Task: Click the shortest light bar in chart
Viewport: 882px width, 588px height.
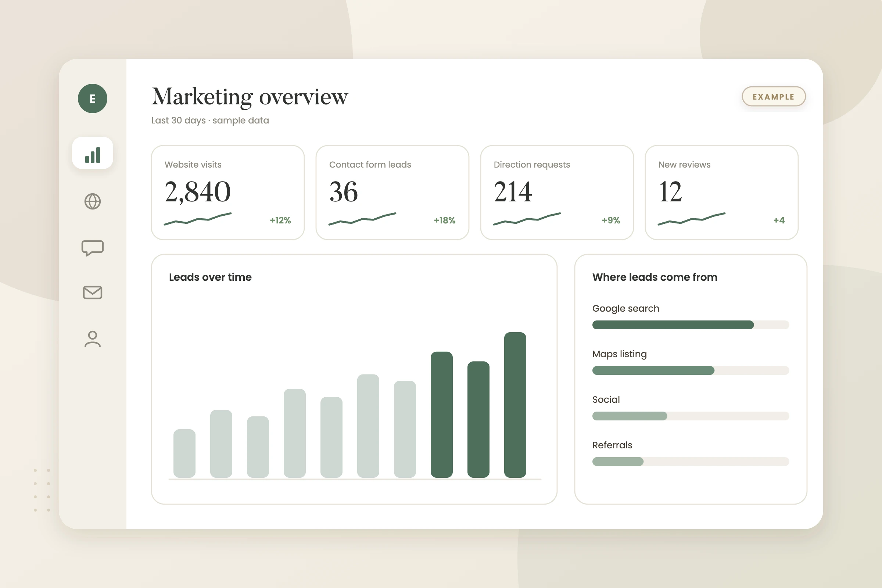Action: tap(184, 453)
